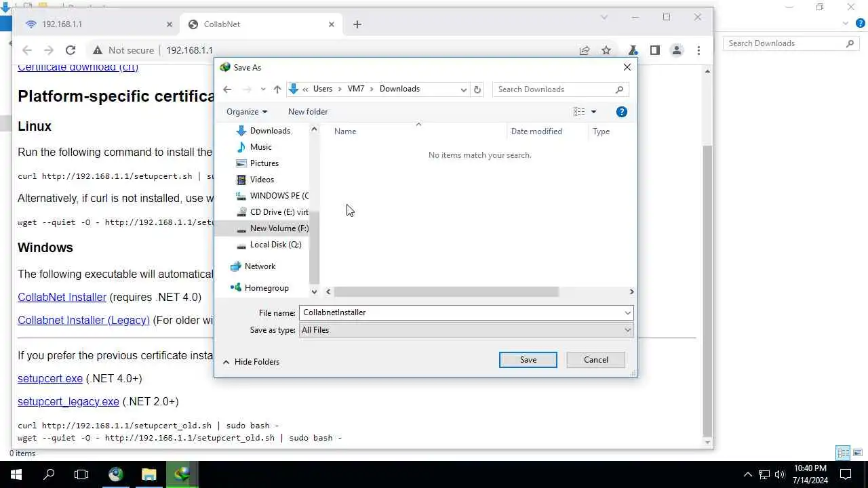Viewport: 868px width, 488px height.
Task: Click the File name input field
Action: 461,312
